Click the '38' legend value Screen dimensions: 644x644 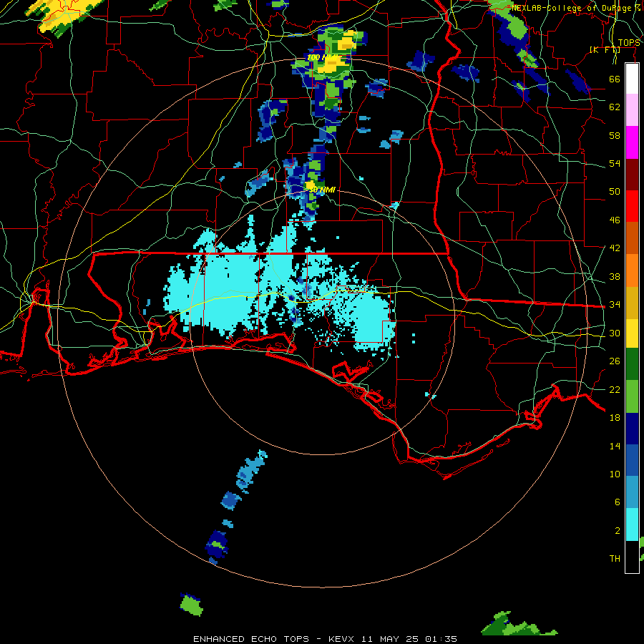coord(615,277)
